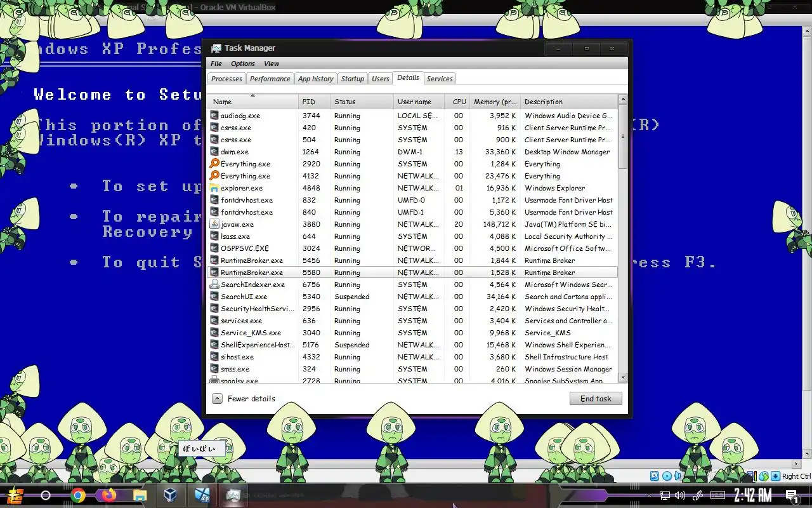Image resolution: width=812 pixels, height=508 pixels.
Task: Switch to the Users tab
Action: point(380,79)
